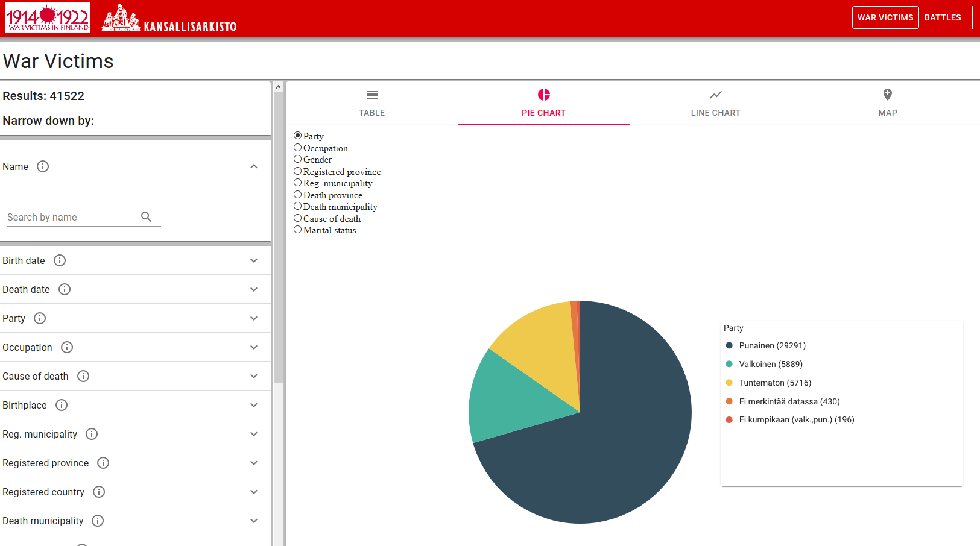This screenshot has width=980, height=546.
Task: Expand the Occupation filter section
Action: 254,347
